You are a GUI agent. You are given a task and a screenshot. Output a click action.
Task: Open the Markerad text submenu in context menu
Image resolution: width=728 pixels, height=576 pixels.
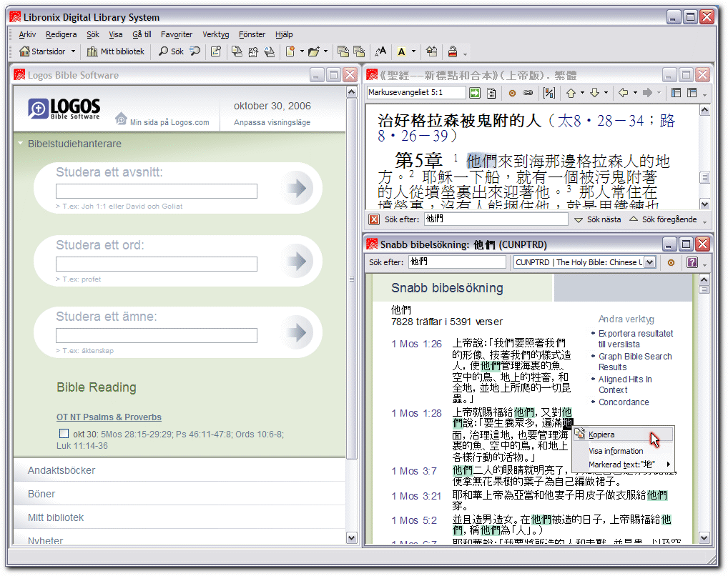click(623, 464)
